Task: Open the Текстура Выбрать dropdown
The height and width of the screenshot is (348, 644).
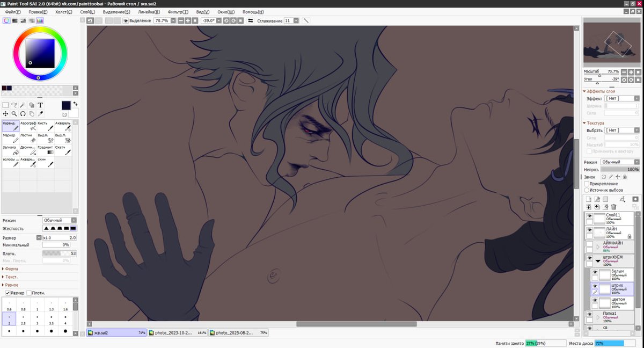Action: 622,130
